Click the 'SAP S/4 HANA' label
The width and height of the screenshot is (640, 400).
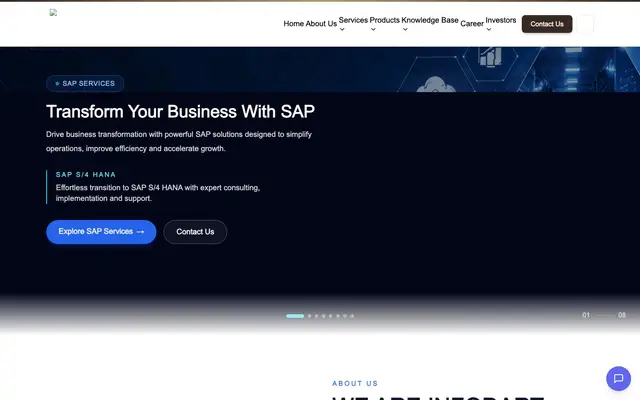tap(86, 175)
